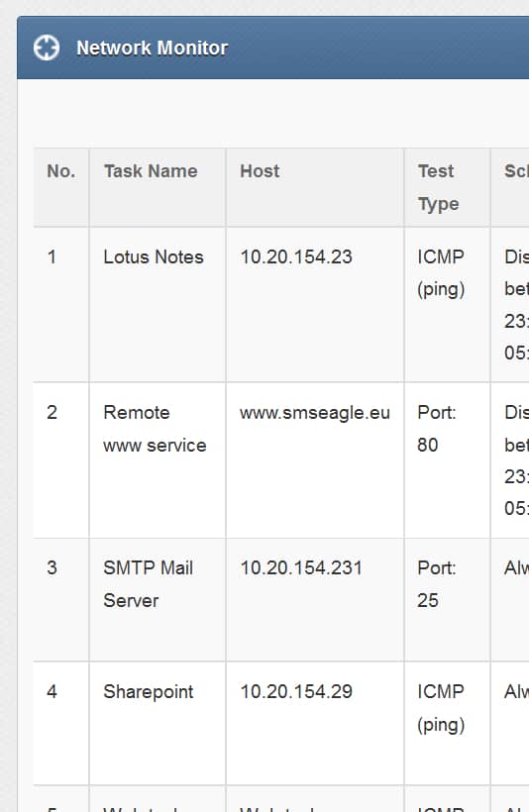Click the Network Monitor crosshair icon

point(47,48)
